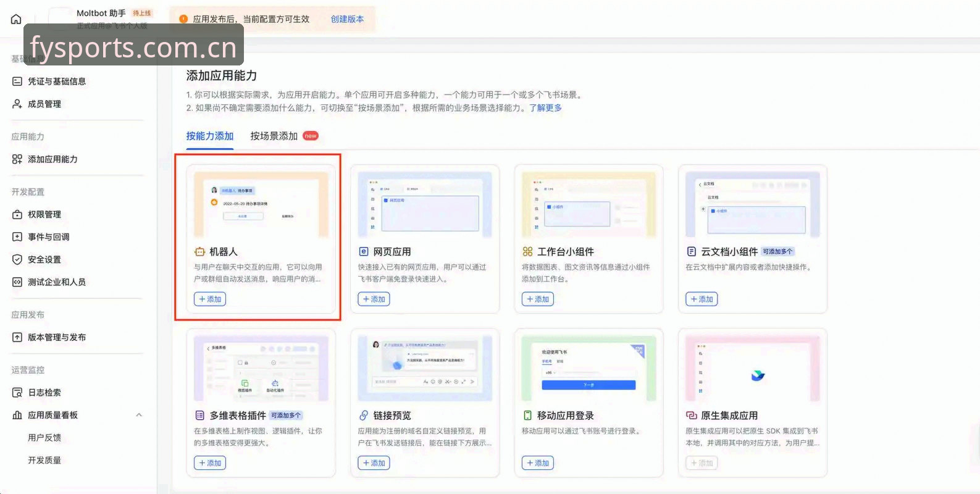Viewport: 980px width, 494px height.
Task: Click the 权限管理 icon
Action: coord(17,214)
